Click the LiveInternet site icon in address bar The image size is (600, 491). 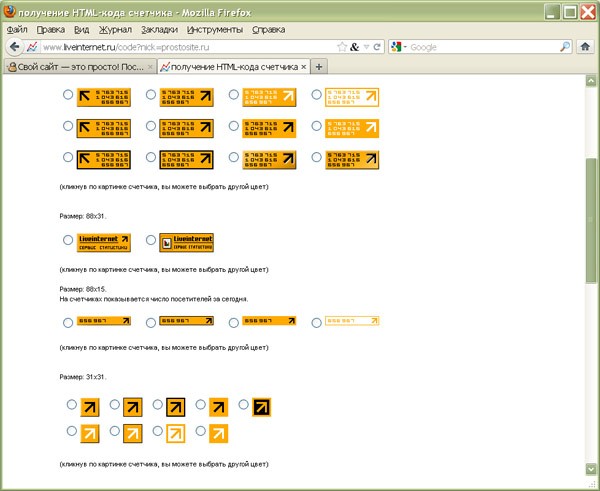[33, 47]
